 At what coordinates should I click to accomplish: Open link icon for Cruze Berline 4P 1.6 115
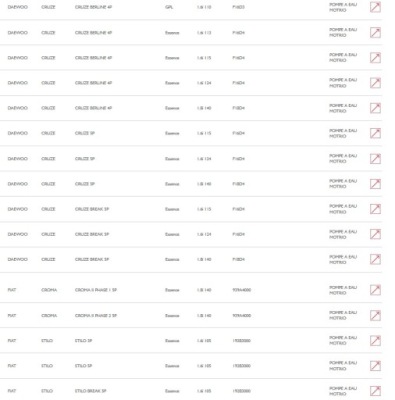(375, 58)
